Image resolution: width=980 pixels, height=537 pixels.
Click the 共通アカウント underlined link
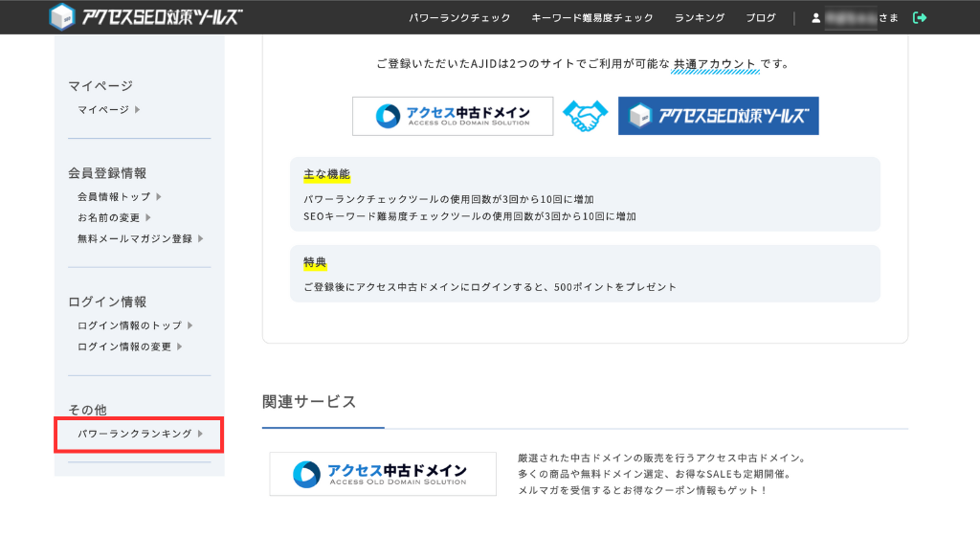715,64
